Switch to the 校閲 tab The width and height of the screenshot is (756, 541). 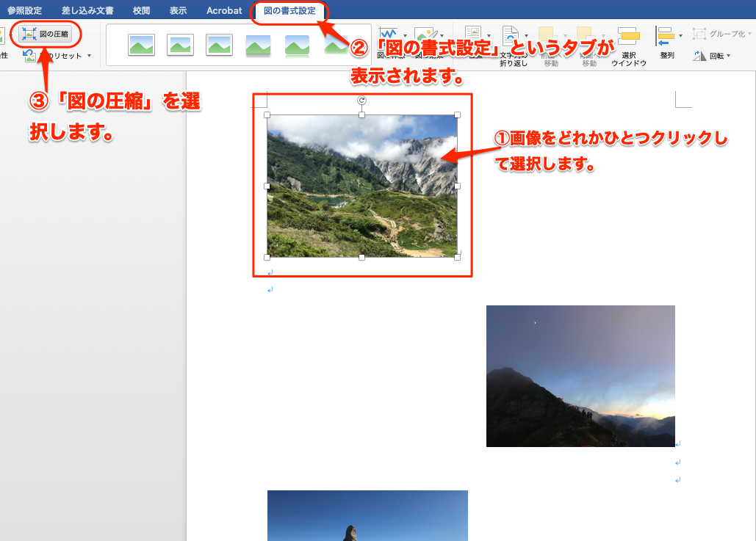pyautogui.click(x=141, y=10)
